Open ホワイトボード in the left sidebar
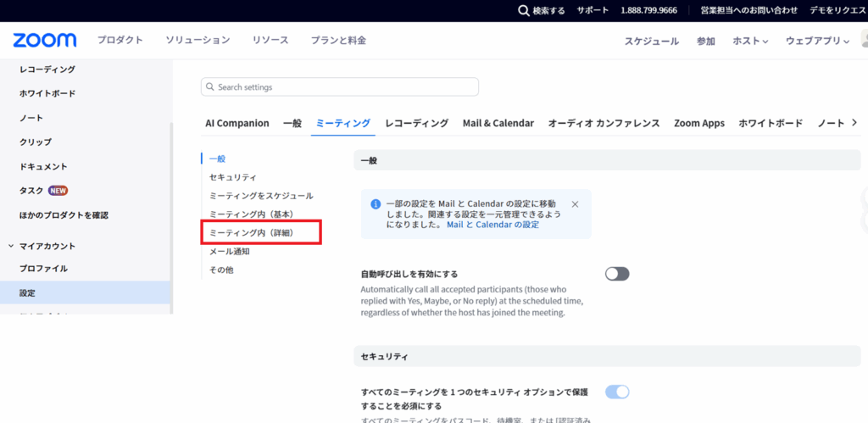 point(47,93)
